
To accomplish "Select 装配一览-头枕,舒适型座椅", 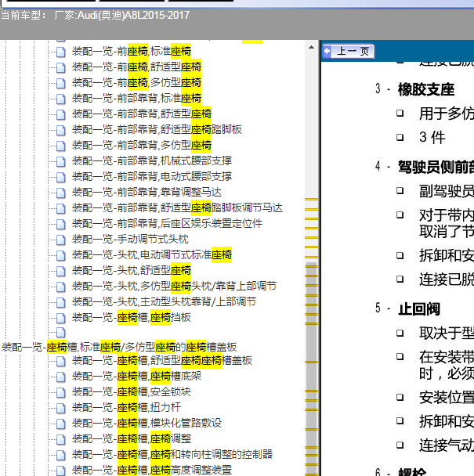I will (132, 270).
